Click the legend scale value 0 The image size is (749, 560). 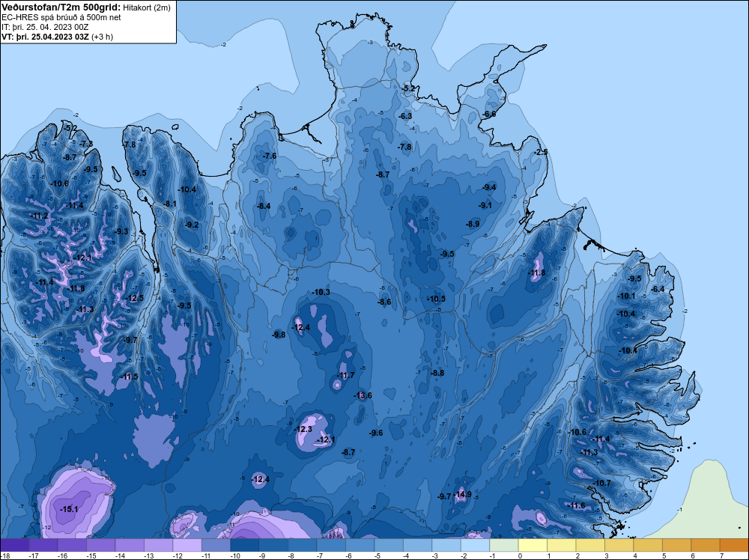click(x=520, y=556)
